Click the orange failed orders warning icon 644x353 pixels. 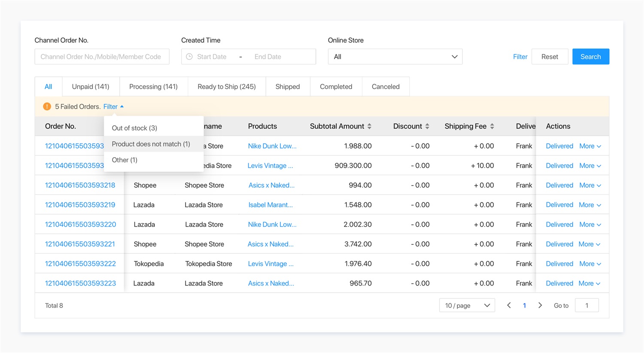tap(47, 107)
